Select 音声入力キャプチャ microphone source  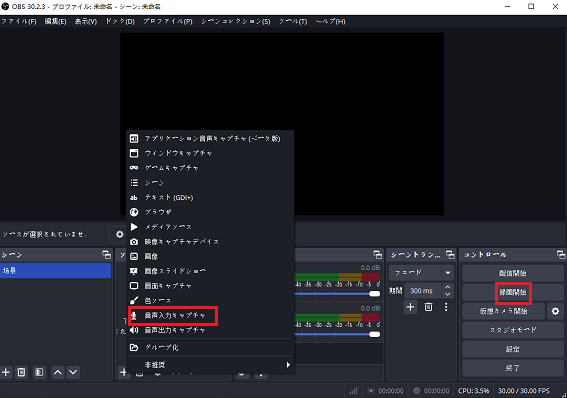click(x=210, y=316)
